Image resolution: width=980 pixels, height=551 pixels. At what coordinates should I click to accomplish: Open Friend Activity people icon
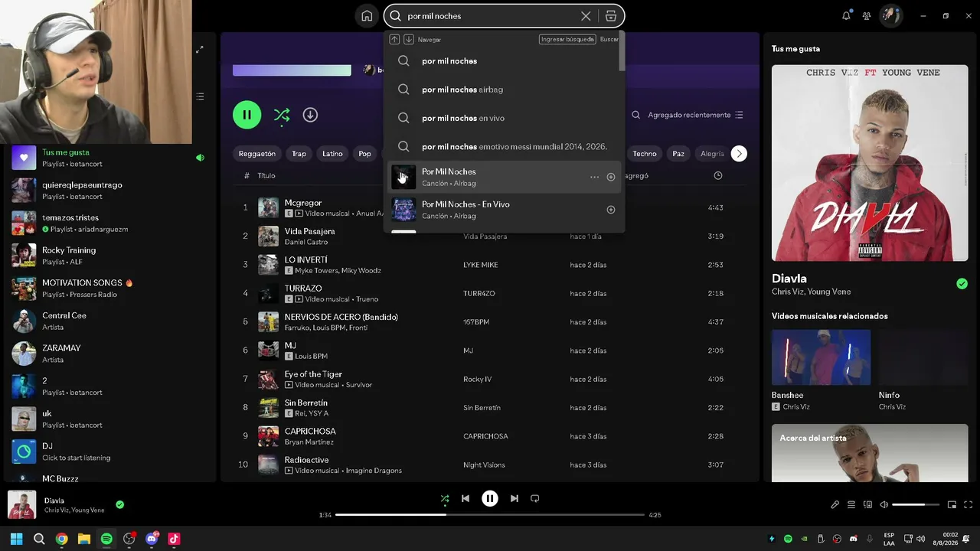[x=867, y=15]
